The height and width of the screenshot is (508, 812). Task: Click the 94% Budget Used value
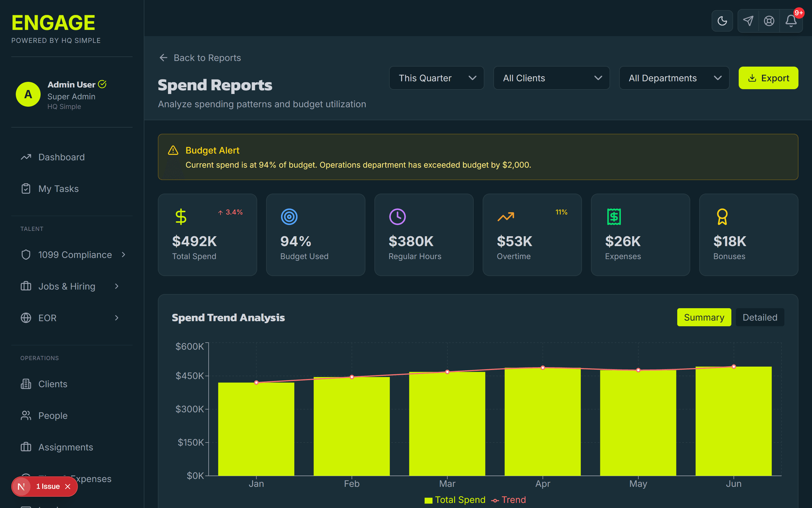click(296, 241)
